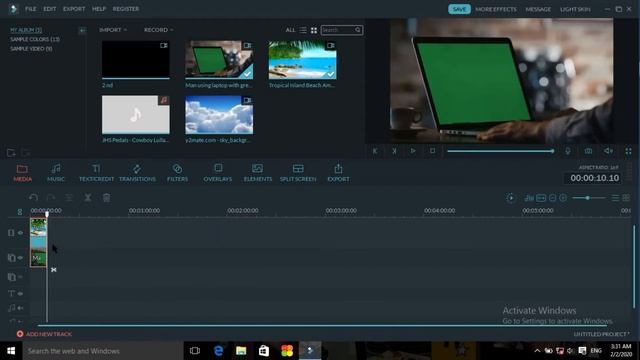This screenshot has height=360, width=640.
Task: Open the Overlays tab
Action: point(218,173)
